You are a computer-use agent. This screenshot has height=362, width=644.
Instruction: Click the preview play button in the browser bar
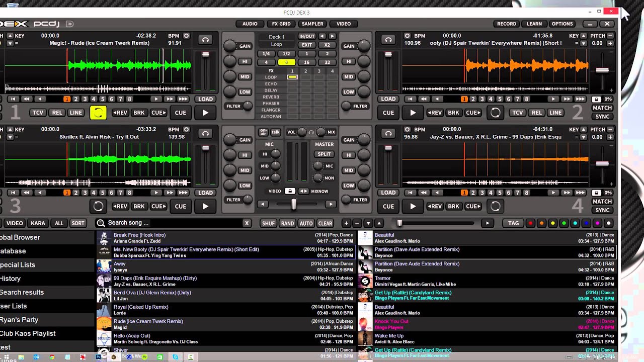[487, 223]
